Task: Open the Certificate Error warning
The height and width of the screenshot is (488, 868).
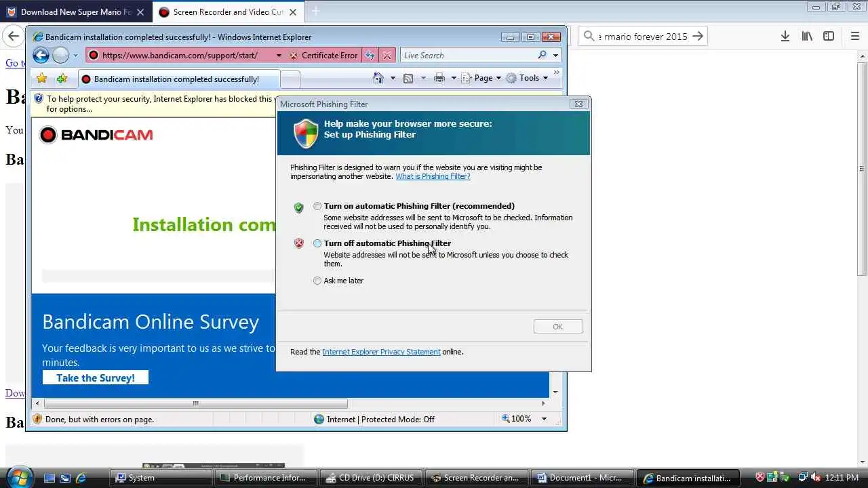Action: [323, 56]
